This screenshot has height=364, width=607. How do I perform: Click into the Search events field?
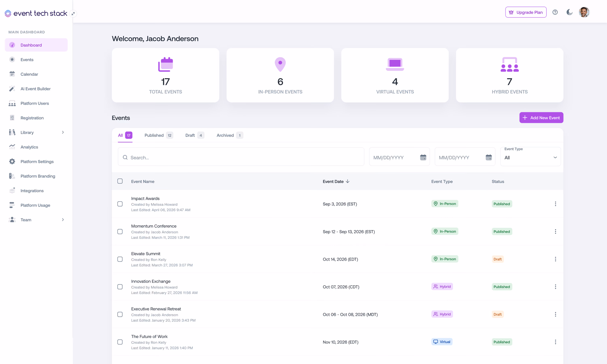[241, 157]
